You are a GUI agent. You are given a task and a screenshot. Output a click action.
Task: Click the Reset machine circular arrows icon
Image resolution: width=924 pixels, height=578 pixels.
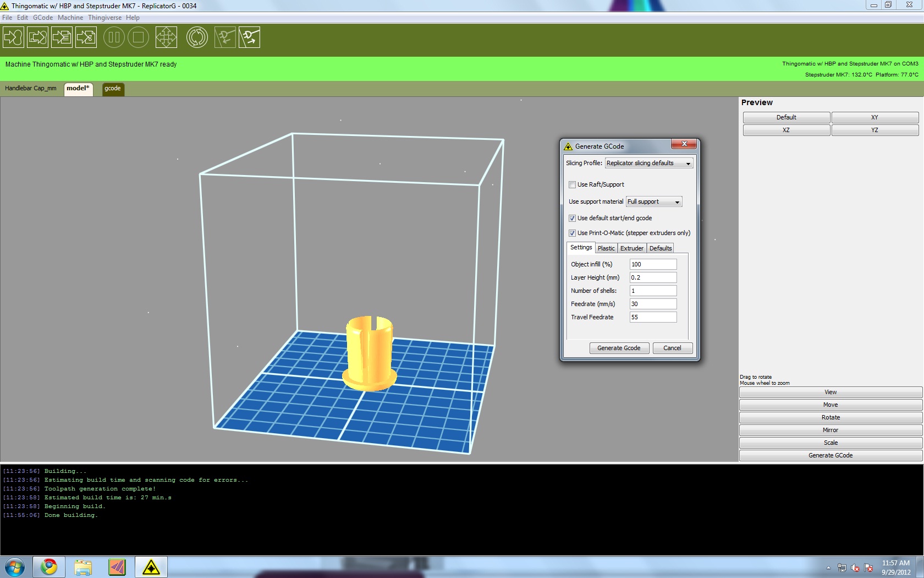197,37
